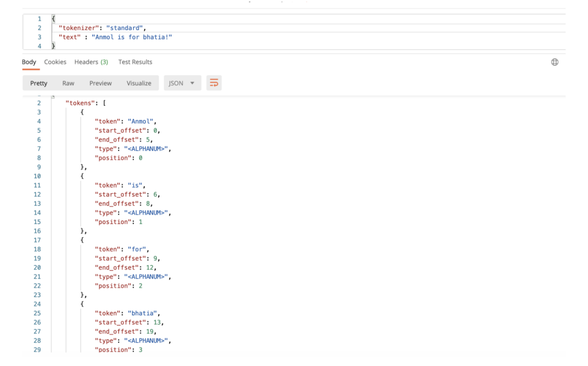Expand the JSON dropdown arrow
Image resolution: width=588 pixels, height=366 pixels.
click(x=192, y=83)
